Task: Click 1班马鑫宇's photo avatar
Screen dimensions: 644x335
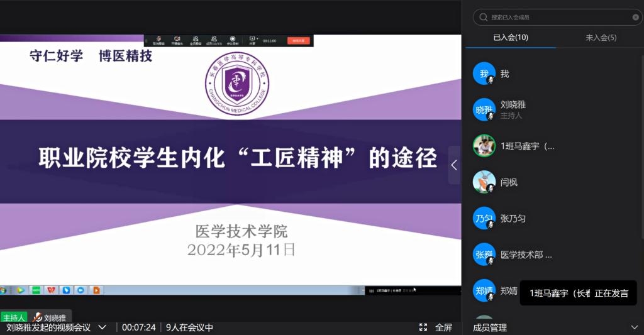Action: (484, 146)
